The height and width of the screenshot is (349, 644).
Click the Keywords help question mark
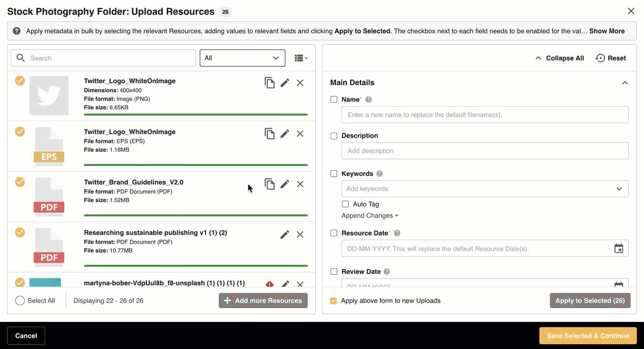click(380, 174)
